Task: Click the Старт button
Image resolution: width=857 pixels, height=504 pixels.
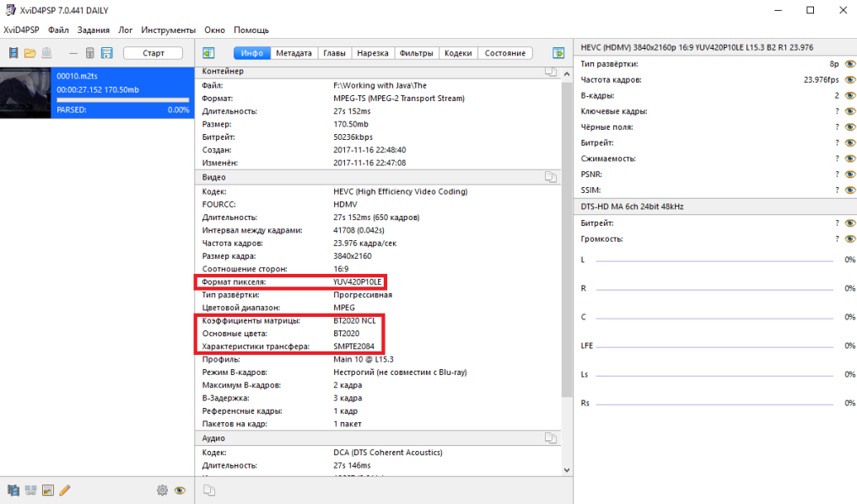Action: point(154,53)
